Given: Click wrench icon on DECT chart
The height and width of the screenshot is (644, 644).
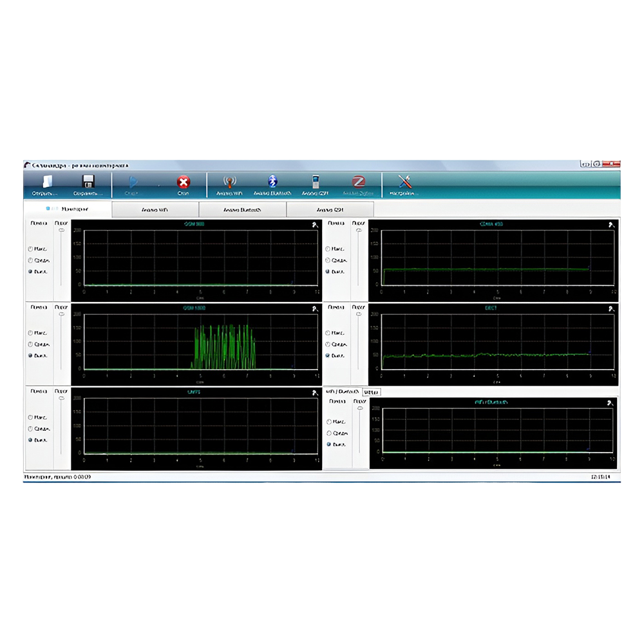Looking at the screenshot, I should tap(611, 309).
